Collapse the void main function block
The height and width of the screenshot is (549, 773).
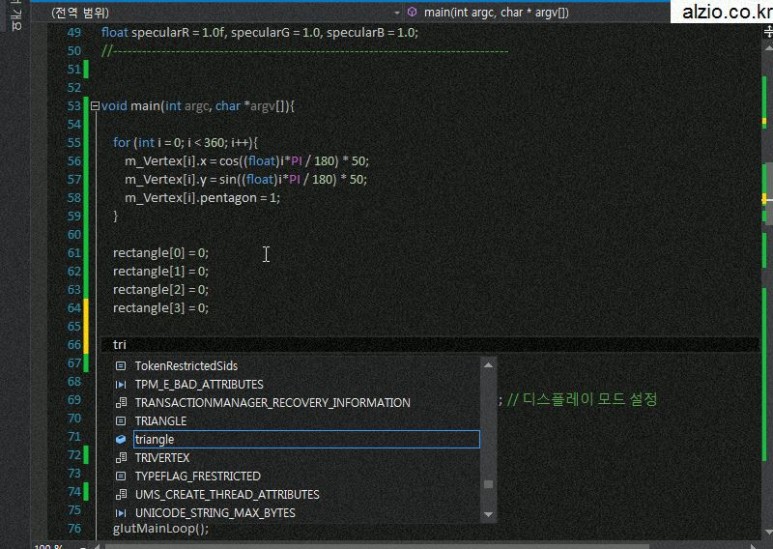(95, 105)
